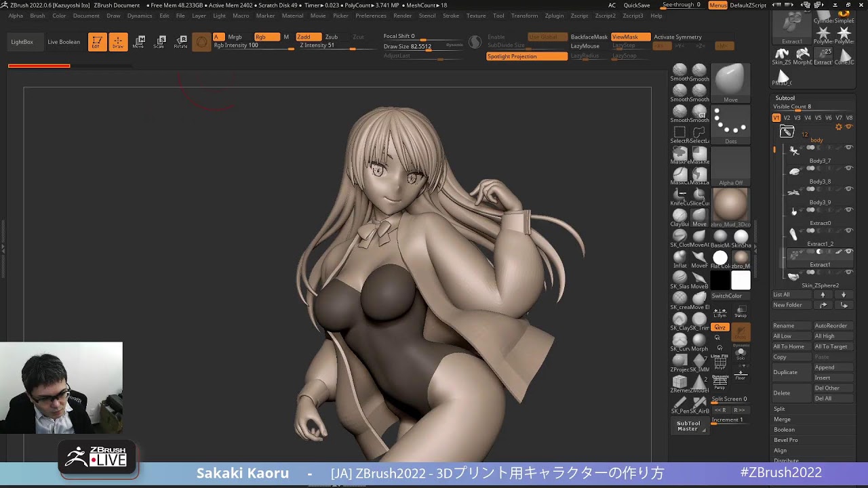Collapse the Subtool palette header

coord(785,98)
